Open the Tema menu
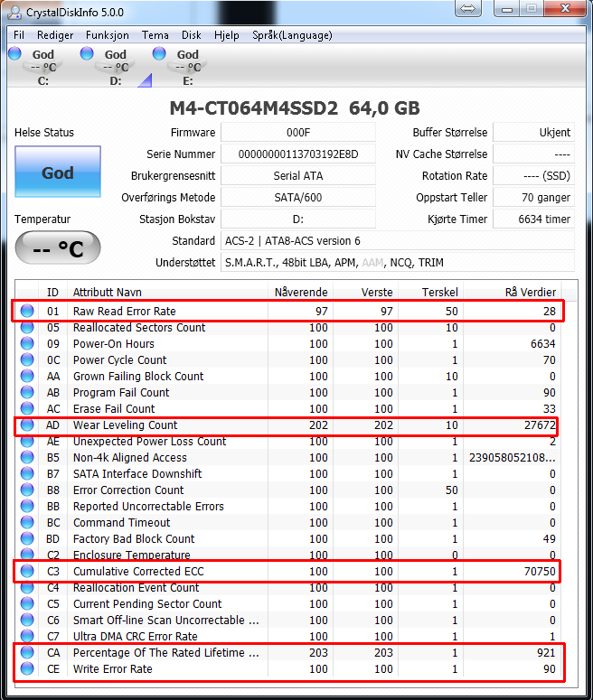Screen dimensions: 593x700 pyautogui.click(x=155, y=35)
